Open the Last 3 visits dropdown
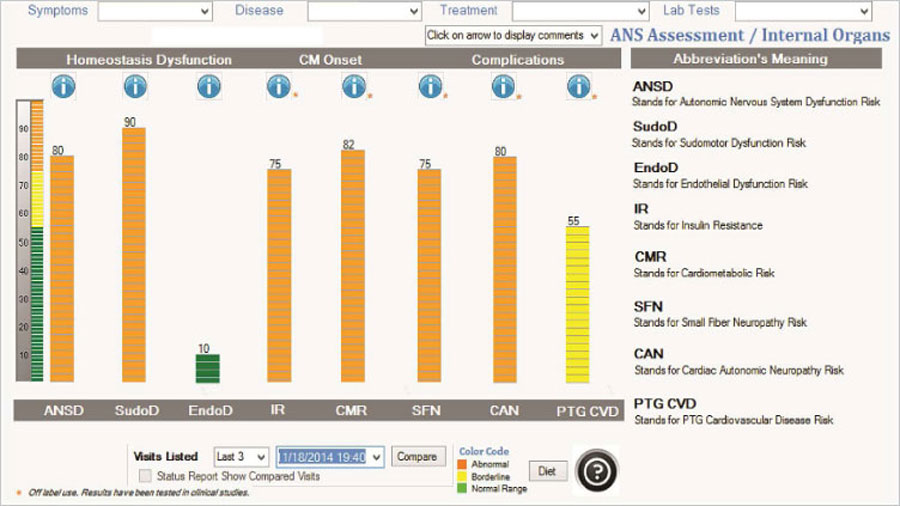The image size is (900, 506). [241, 457]
